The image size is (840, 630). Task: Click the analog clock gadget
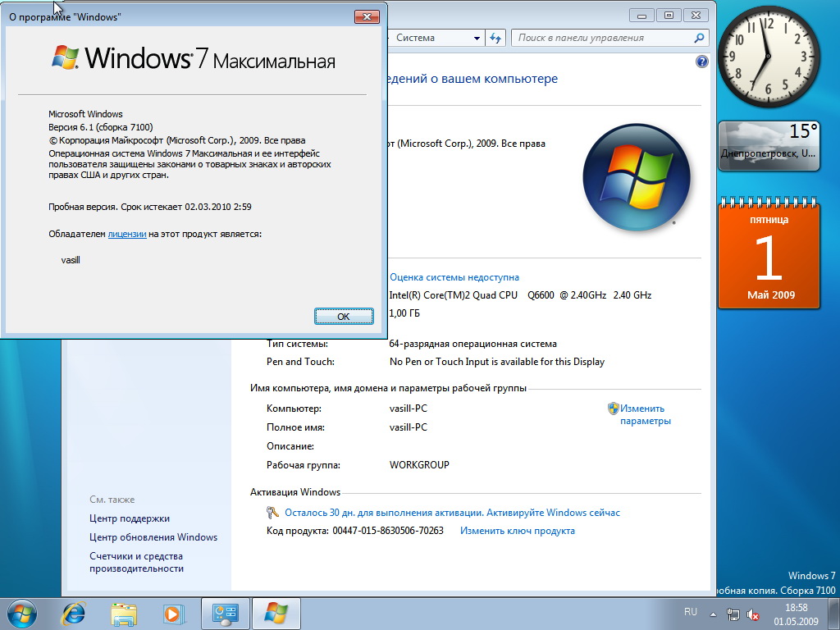click(768, 57)
